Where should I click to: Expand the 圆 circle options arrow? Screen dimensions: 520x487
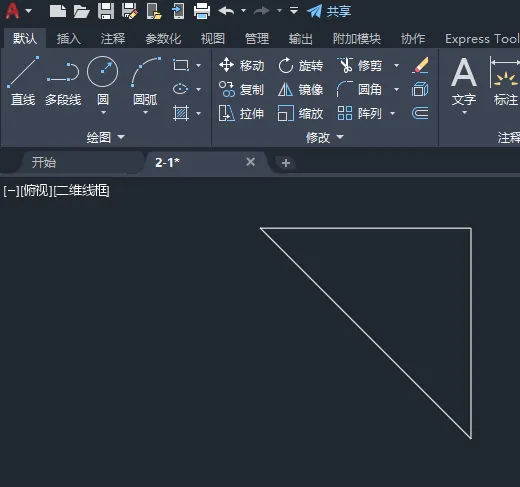click(103, 113)
